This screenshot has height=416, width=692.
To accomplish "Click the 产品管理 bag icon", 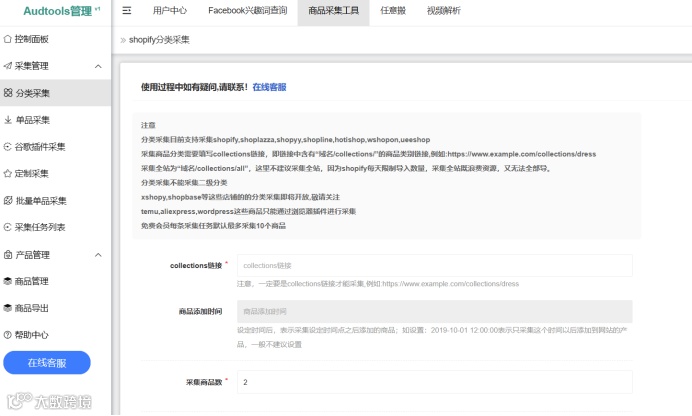I will pos(8,255).
